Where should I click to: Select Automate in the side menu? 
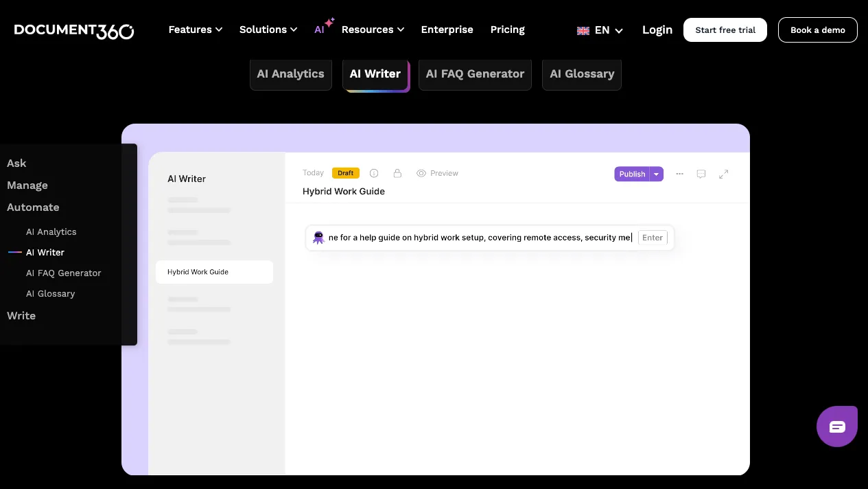pyautogui.click(x=33, y=207)
